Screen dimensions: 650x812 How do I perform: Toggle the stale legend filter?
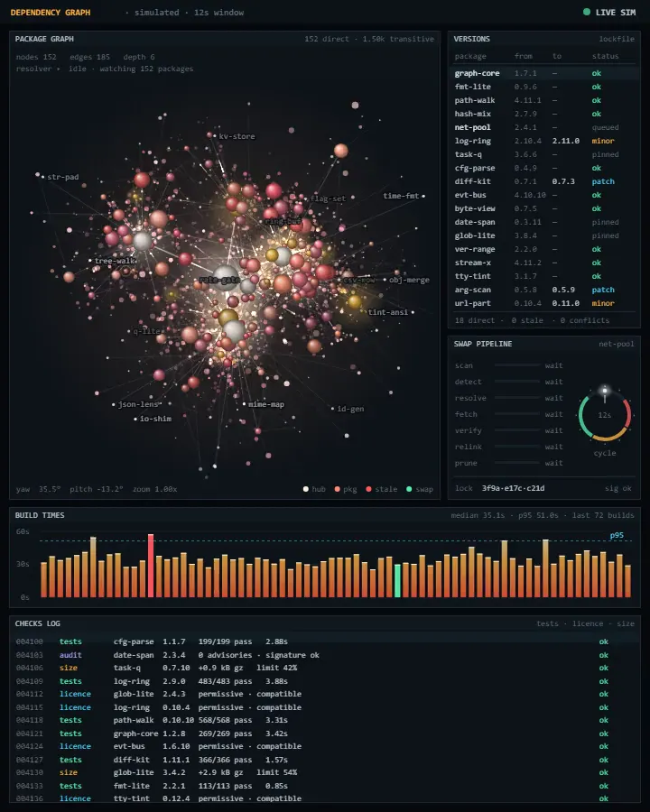[x=382, y=489]
